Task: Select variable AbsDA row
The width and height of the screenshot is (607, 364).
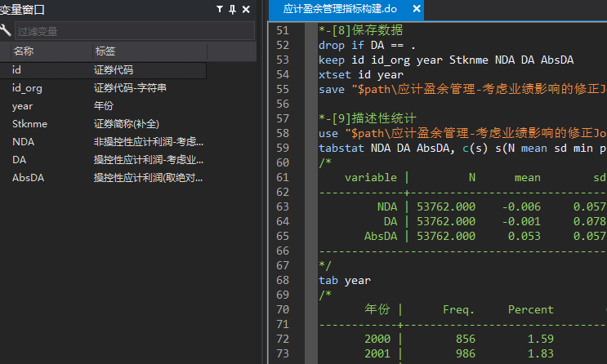Action: point(103,178)
